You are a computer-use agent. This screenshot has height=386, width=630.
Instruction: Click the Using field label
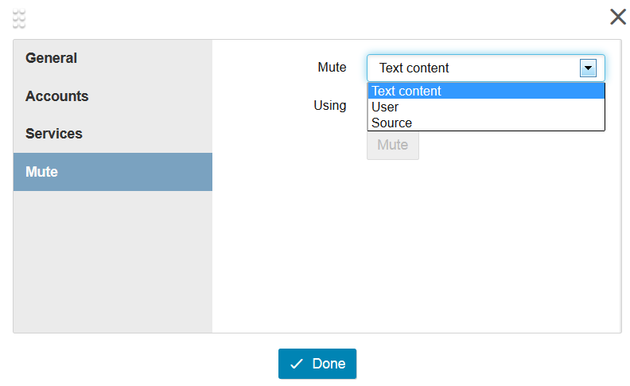(330, 106)
